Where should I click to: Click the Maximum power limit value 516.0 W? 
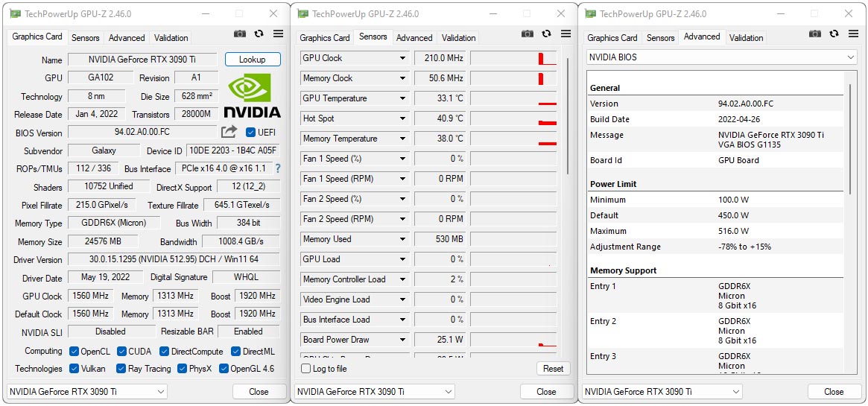[733, 231]
